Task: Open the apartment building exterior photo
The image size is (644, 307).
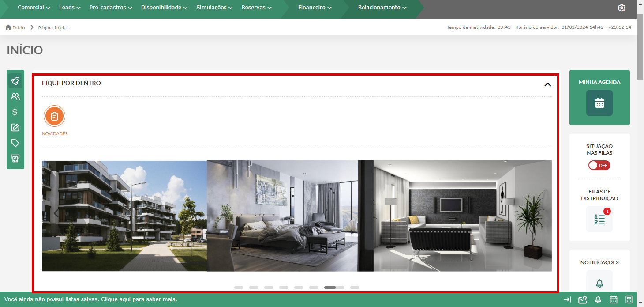Action: pos(124,216)
